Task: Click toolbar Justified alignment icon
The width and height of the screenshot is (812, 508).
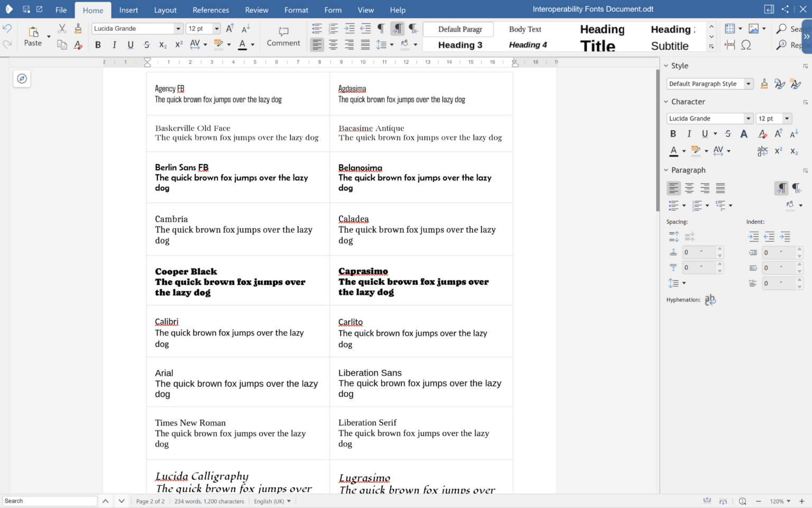Action: (x=365, y=45)
